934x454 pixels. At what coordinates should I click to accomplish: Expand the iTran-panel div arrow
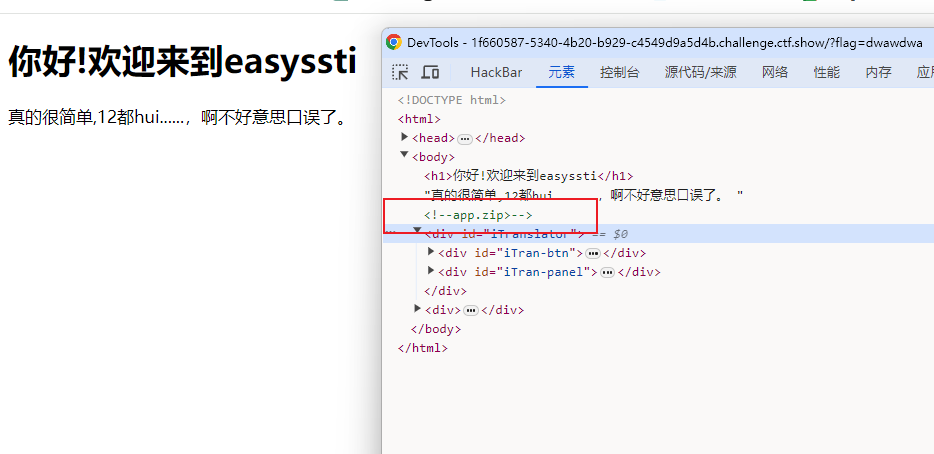[431, 271]
